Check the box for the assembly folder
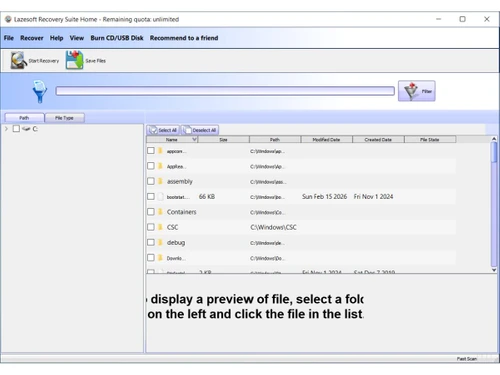 [151, 181]
